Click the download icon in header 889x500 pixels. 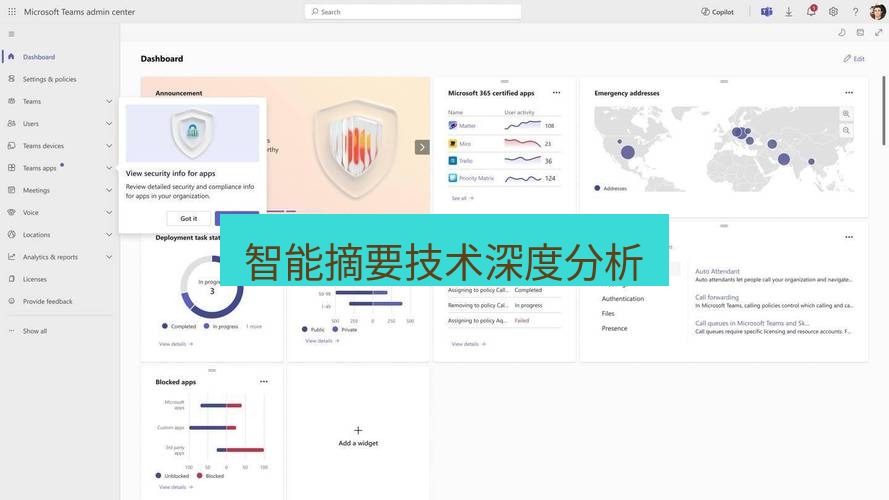click(x=788, y=11)
